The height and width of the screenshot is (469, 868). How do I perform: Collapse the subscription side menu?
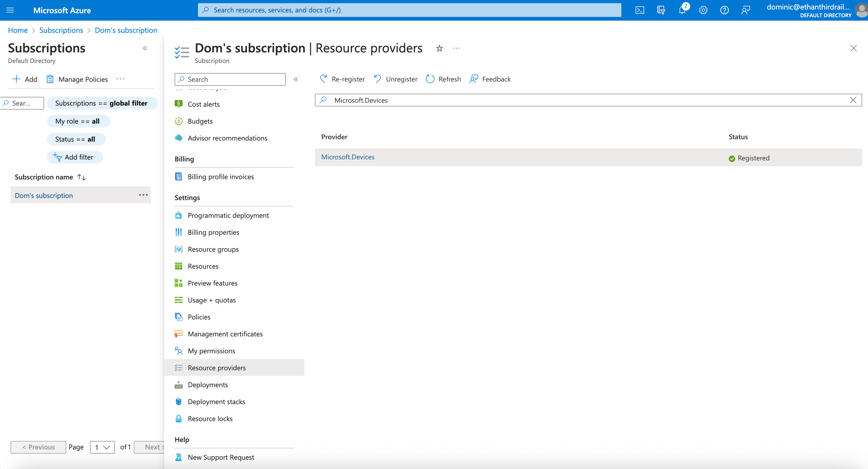[296, 79]
